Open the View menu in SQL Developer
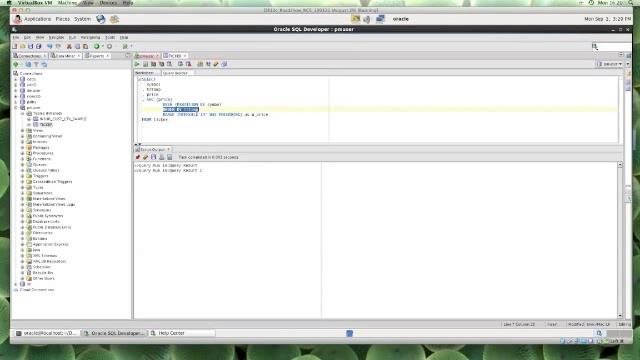 [40, 38]
